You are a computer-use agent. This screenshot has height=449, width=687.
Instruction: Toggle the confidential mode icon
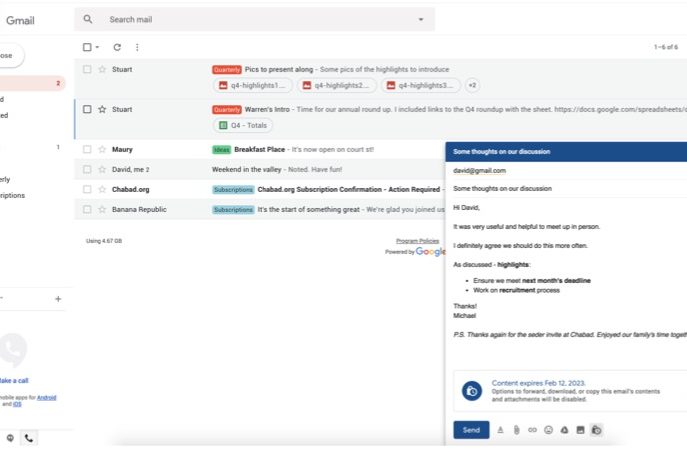596,430
